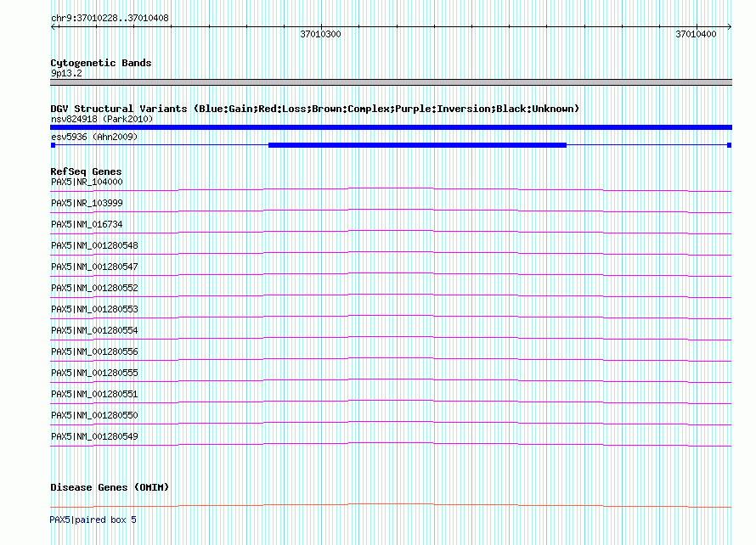Select the RefSeq Genes track heading
Screen dimensions: 756x545
coord(86,171)
